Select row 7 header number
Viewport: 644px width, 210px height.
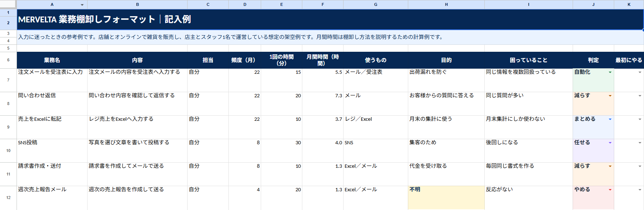pyautogui.click(x=8, y=80)
